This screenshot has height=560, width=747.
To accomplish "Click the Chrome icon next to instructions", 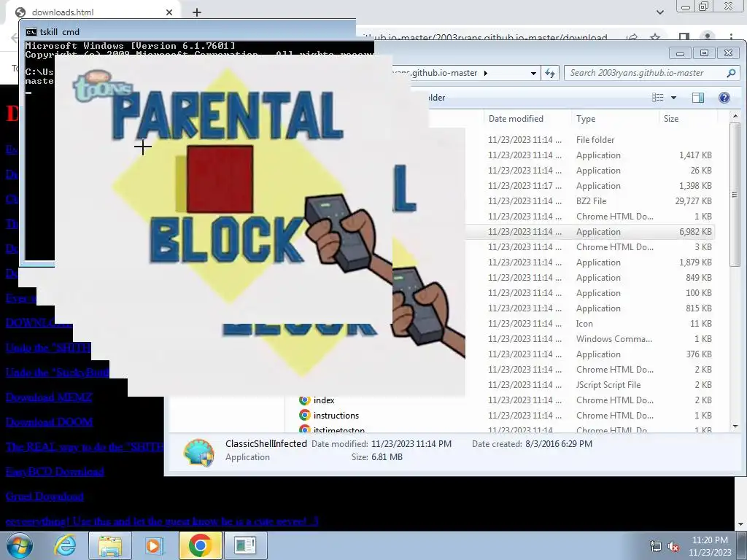I will [x=304, y=415].
